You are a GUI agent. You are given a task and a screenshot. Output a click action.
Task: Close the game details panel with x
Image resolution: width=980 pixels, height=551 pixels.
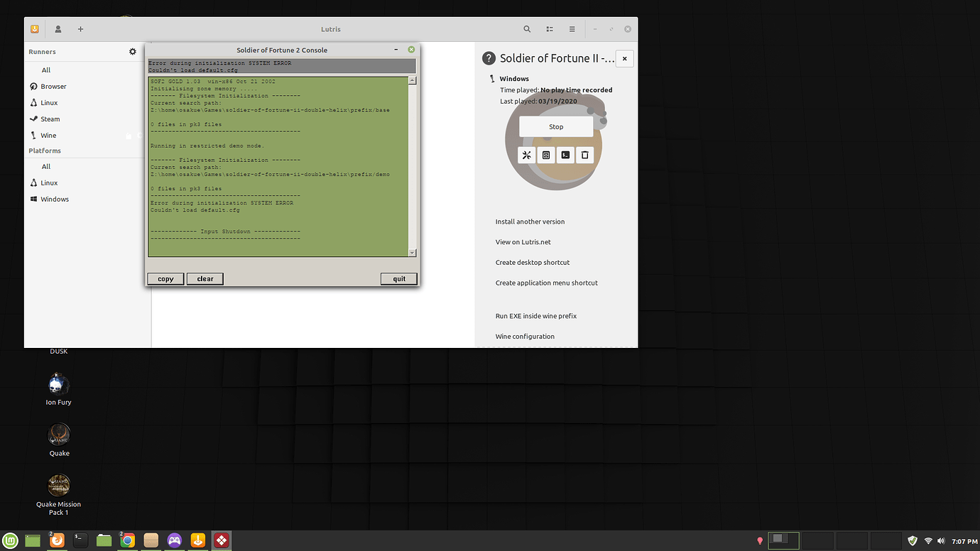click(624, 59)
